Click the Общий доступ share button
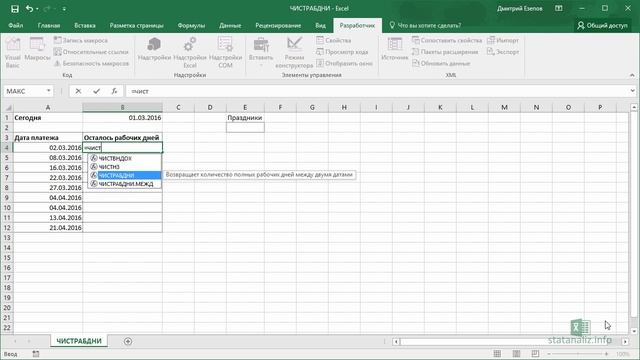 coord(602,25)
